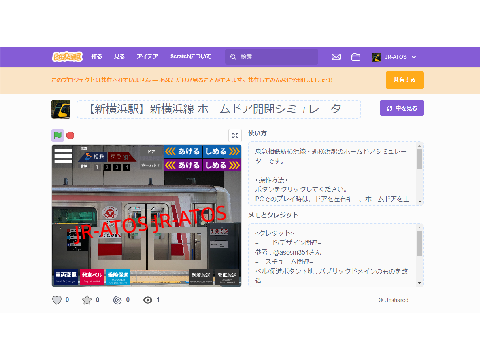The image size is (480, 360).
Task: Open the Scratchについて (About) menu item
Action: click(x=191, y=57)
